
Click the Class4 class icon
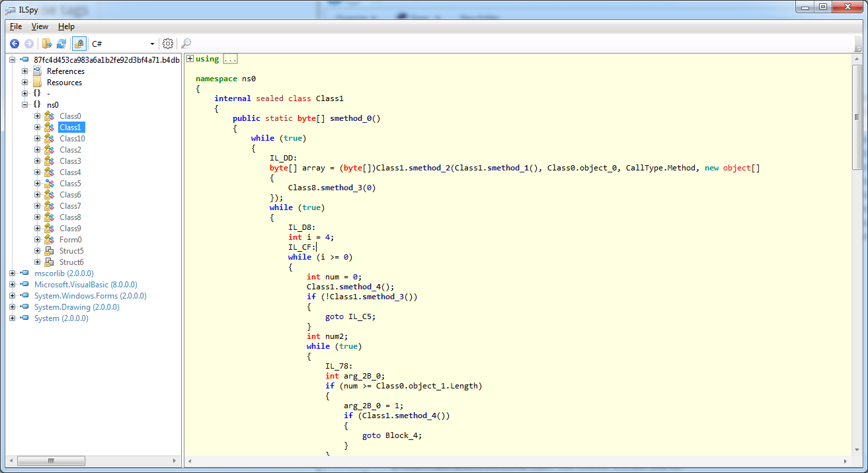[49, 172]
